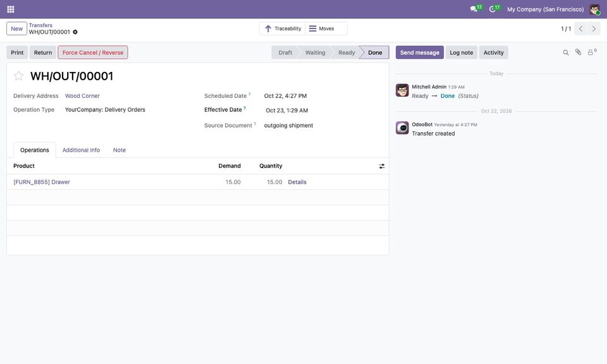This screenshot has height=364, width=607.
Task: Click the Mitchell Admin avatar in chatter
Action: coord(402,90)
